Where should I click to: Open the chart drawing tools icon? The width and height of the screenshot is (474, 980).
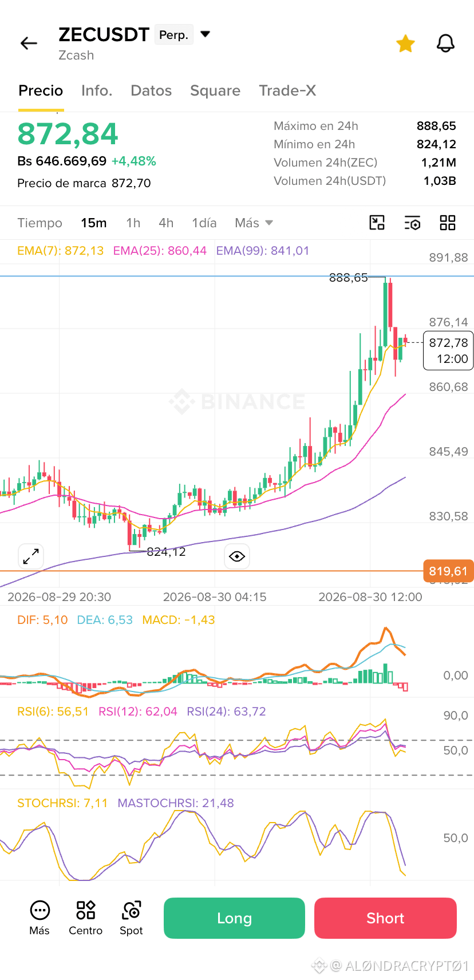coord(377,223)
